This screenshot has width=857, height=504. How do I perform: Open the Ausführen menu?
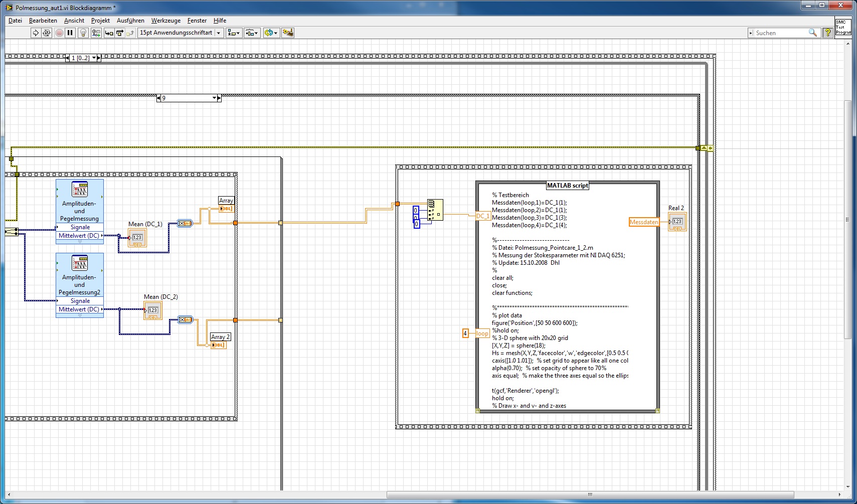point(130,21)
